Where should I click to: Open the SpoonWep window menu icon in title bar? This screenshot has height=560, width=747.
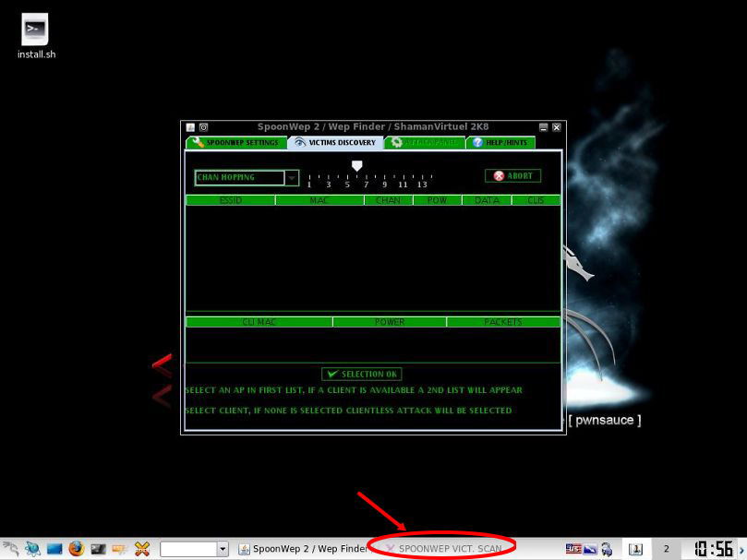190,127
